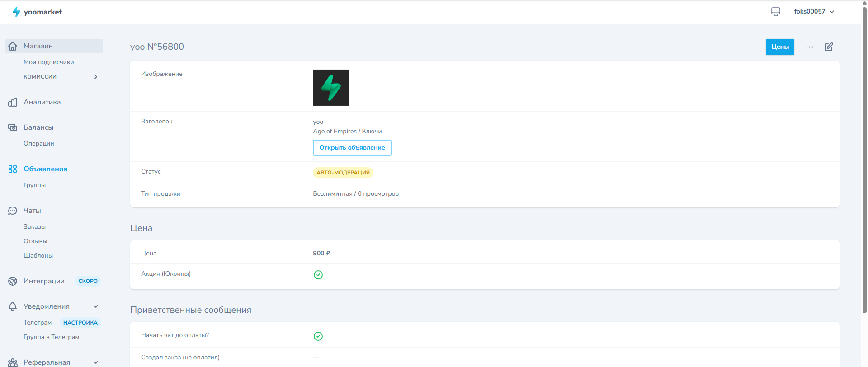Toggle Начать чат до оплаты checkmark
The image size is (868, 367).
pos(318,336)
